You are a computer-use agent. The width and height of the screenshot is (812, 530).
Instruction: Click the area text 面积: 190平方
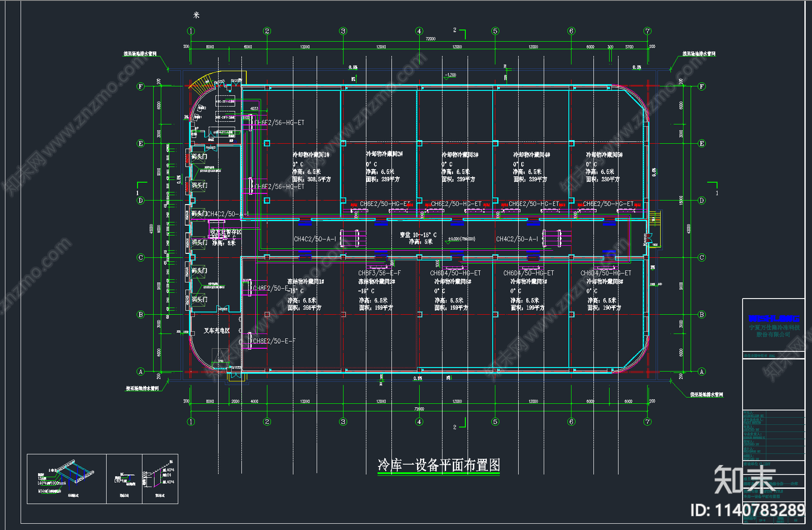tap(604, 308)
